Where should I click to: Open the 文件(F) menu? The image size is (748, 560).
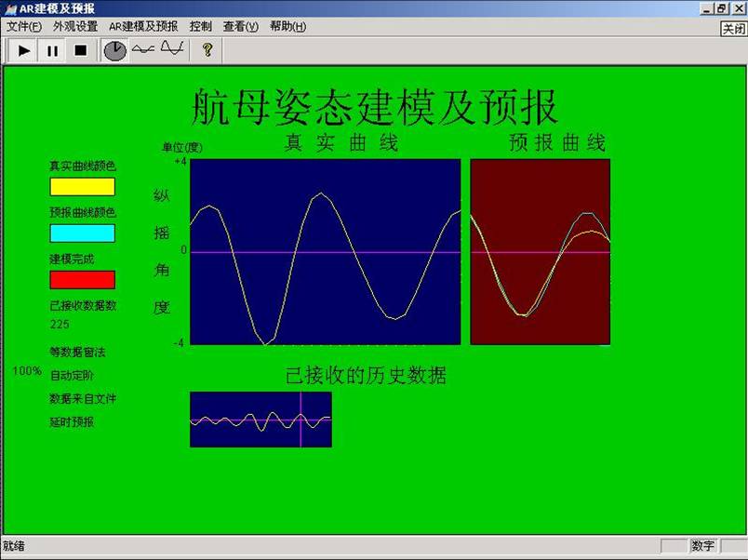tap(24, 27)
